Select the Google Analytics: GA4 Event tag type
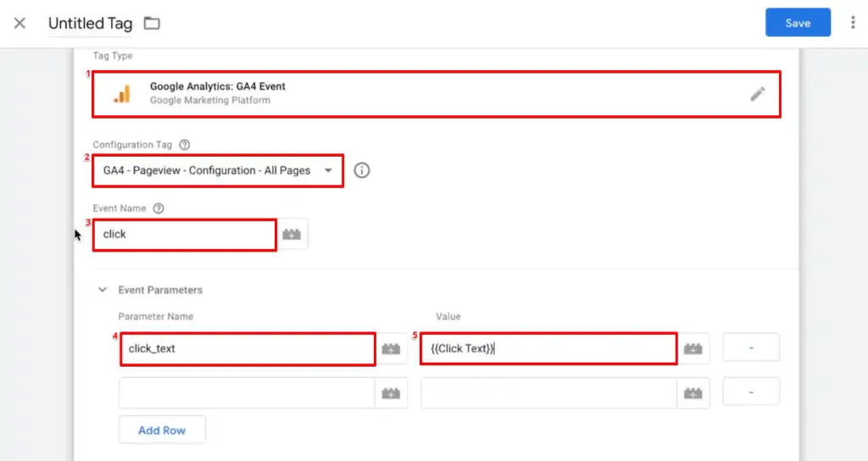Image resolution: width=868 pixels, height=461 pixels. (437, 93)
